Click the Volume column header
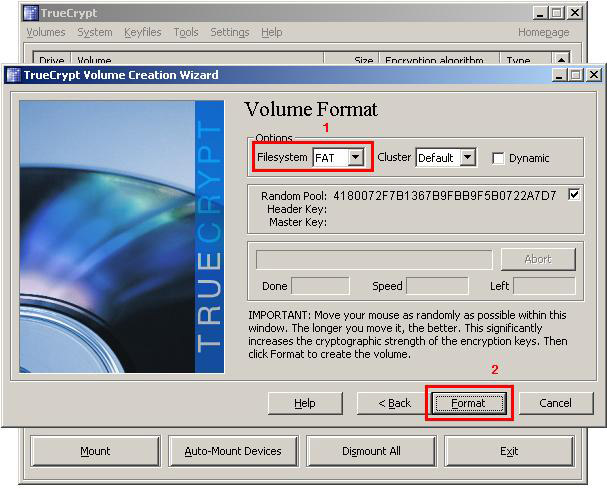The image size is (607, 489). pos(197,59)
